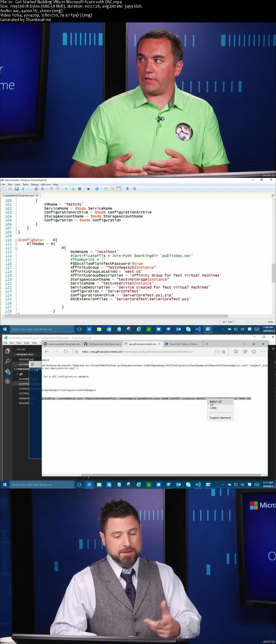Close the raw.githubusercontent.com Edge tab
276x644 pixels.
[160, 344]
